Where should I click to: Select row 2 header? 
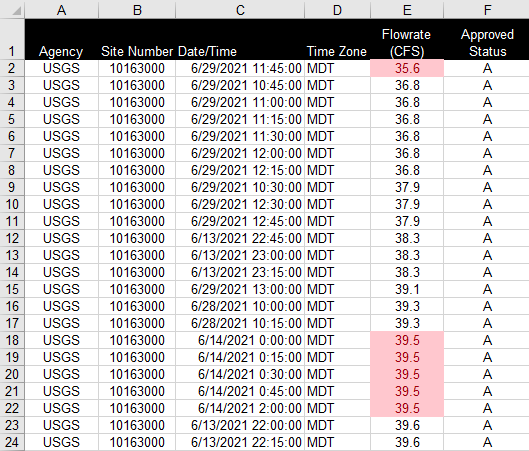tap(12, 68)
